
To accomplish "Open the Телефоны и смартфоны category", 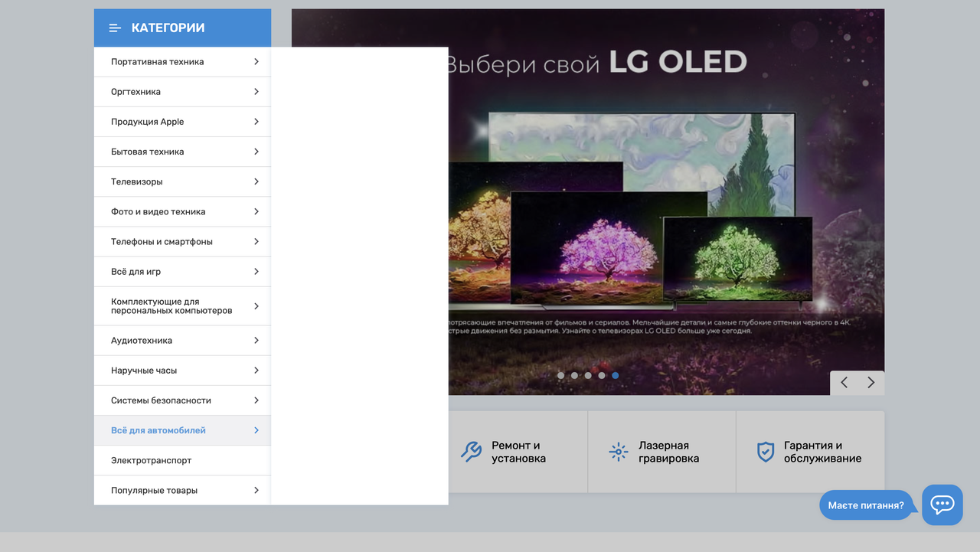I will [x=182, y=241].
